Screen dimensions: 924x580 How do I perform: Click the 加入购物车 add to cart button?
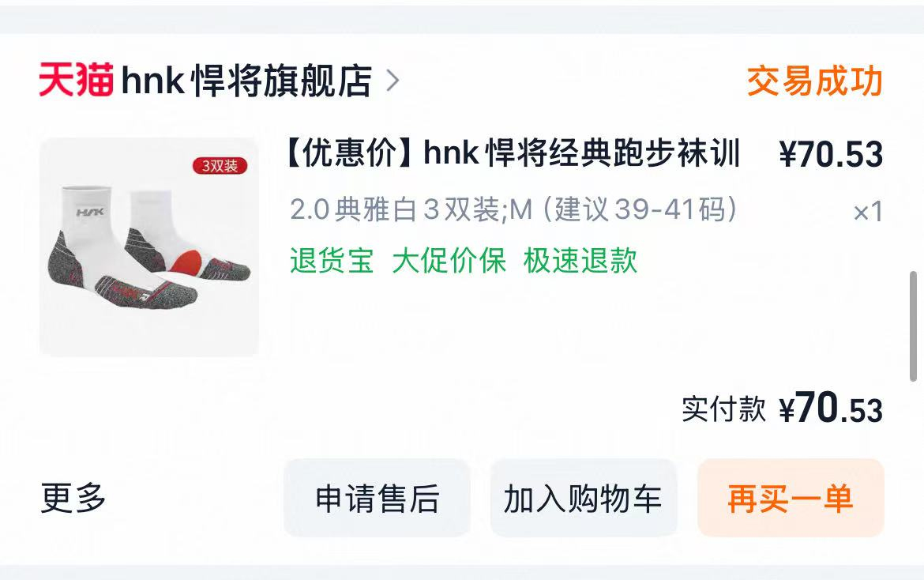click(x=584, y=498)
